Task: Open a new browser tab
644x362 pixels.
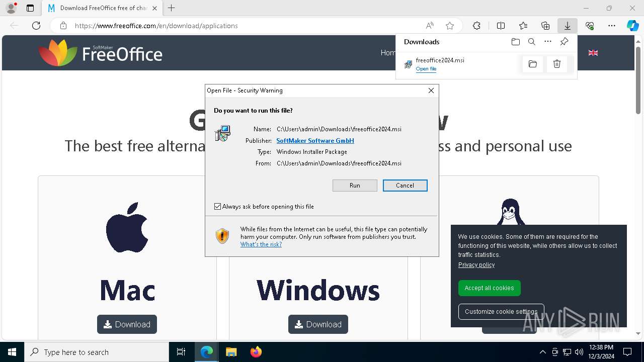Action: [172, 8]
